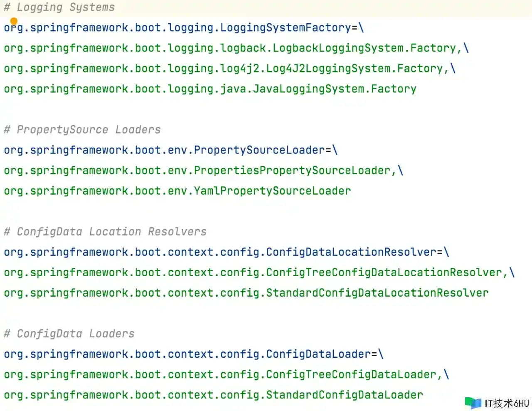Screen dimensions: 532x411
Task: Click the ConfigTreeConfigDataLoader entry
Action: point(226,374)
